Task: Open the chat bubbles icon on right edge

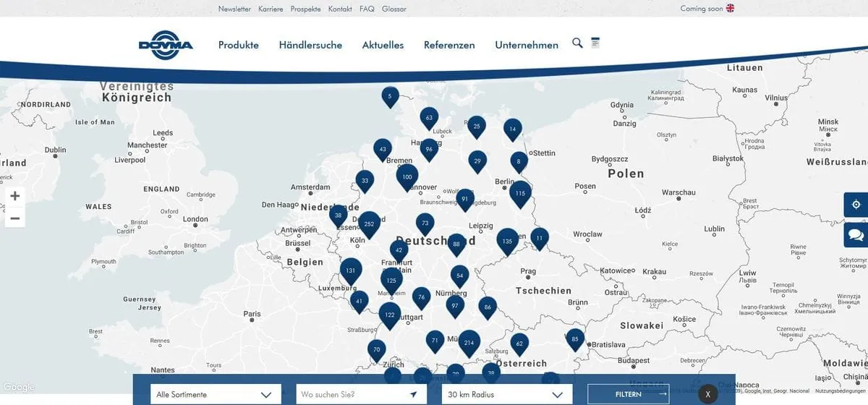Action: pos(856,235)
